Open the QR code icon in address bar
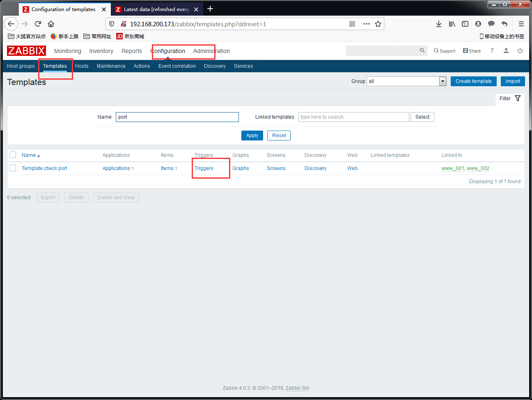The image size is (532, 400). point(352,24)
